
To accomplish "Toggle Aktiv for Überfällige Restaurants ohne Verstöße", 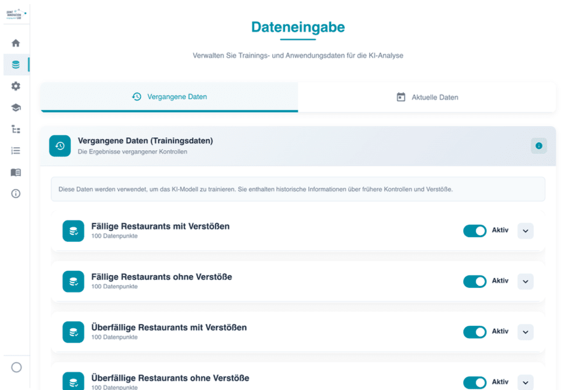I will tap(475, 382).
